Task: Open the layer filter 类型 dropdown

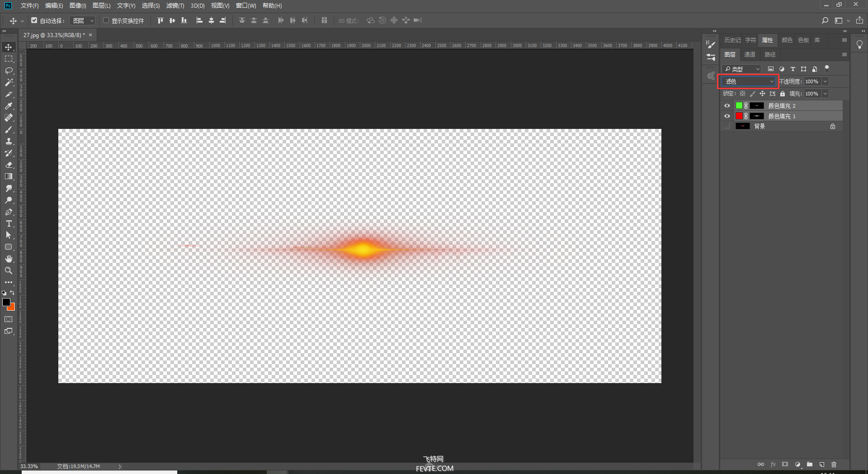Action: click(x=742, y=69)
